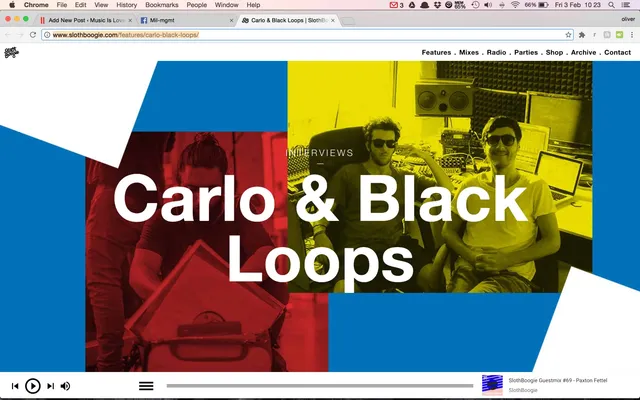Open a new tab with the new-tab button
This screenshot has height=400, width=640.
[x=348, y=21]
